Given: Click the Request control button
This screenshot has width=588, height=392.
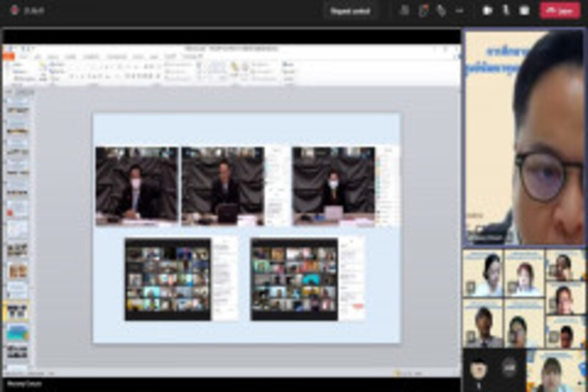Looking at the screenshot, I should pos(350,11).
